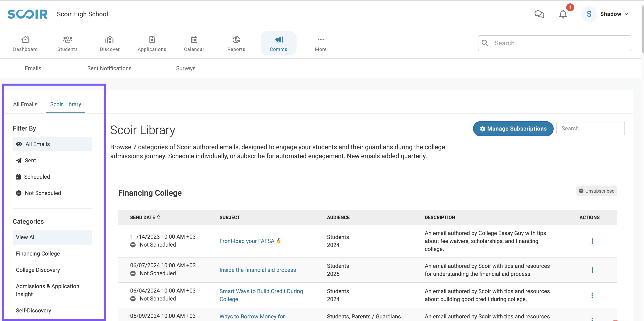Click the 06/07/2024 10:00 AM send date
The width and height of the screenshot is (644, 321).
pyautogui.click(x=163, y=265)
